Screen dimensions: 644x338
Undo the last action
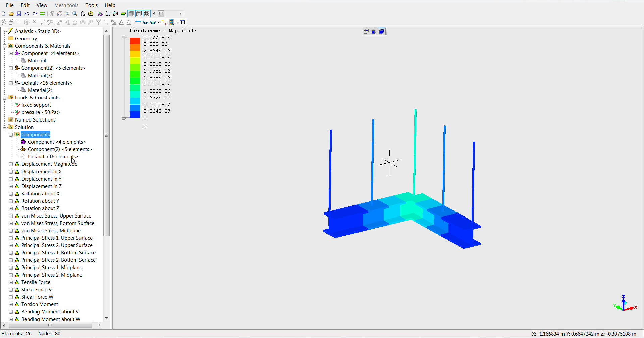(27, 14)
